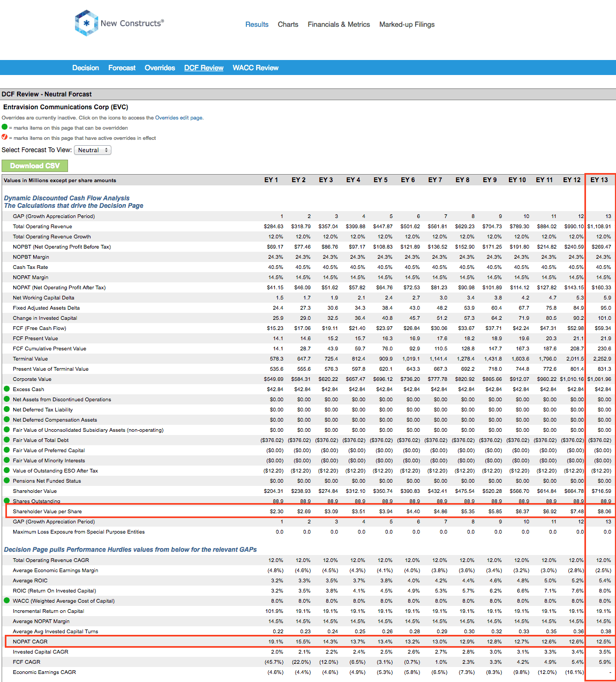Viewport: 616px width, 682px height.
Task: Switch to the Overrides tab
Action: pyautogui.click(x=160, y=68)
